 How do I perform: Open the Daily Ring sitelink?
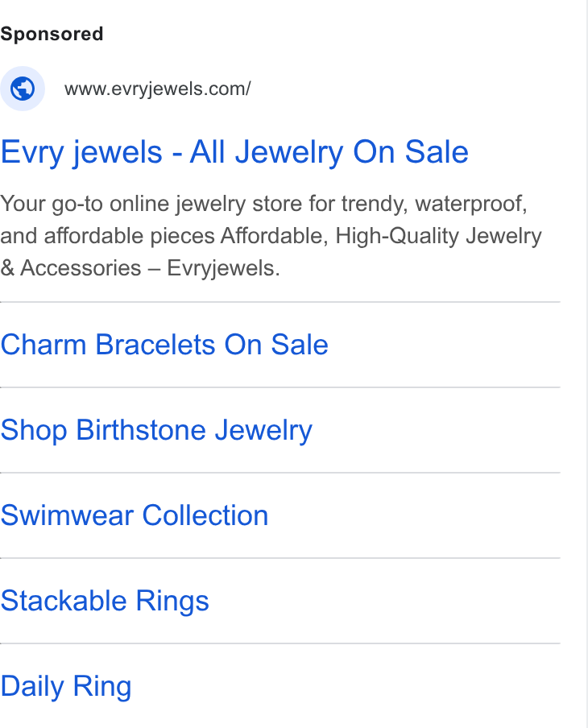[x=66, y=687]
